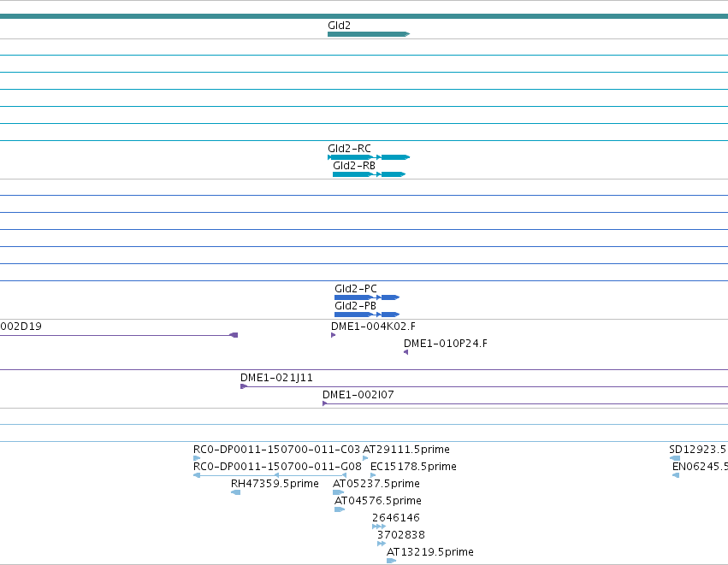The height and width of the screenshot is (565, 728).
Task: Select the DME1-002I07 start arrow
Action: 324,403
